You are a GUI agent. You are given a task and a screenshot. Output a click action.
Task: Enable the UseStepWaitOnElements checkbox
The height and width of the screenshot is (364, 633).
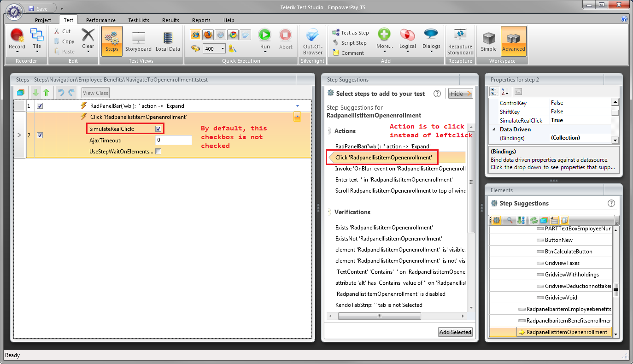pyautogui.click(x=158, y=151)
